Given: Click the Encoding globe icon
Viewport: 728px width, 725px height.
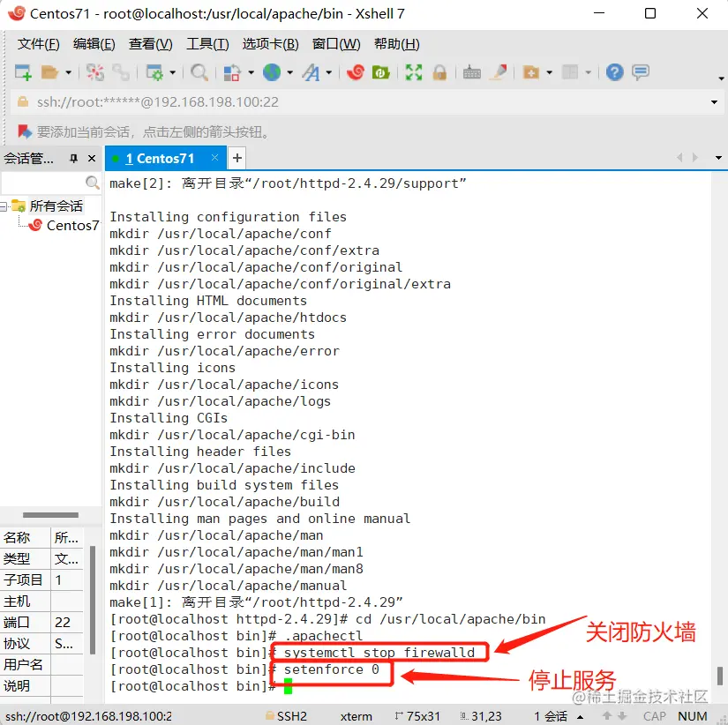Looking at the screenshot, I should (272, 72).
